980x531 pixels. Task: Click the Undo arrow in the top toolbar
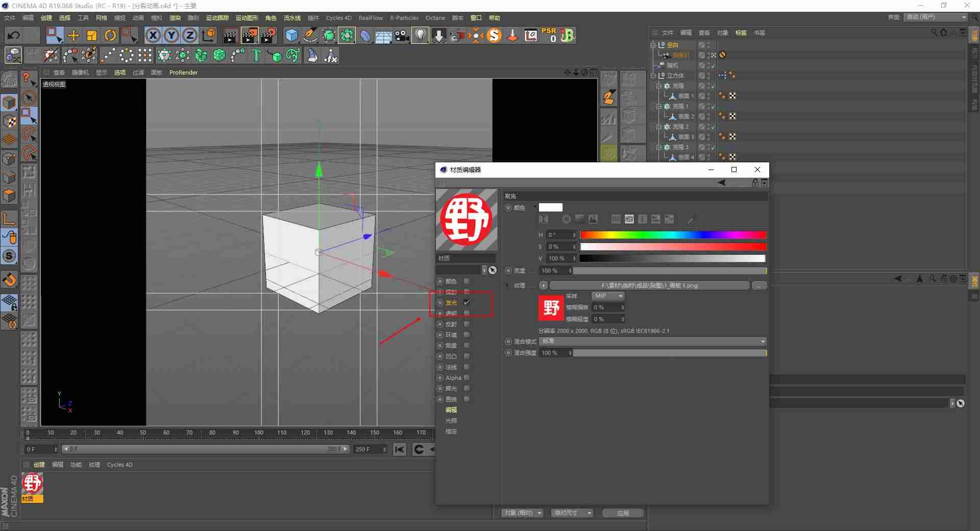[x=14, y=35]
